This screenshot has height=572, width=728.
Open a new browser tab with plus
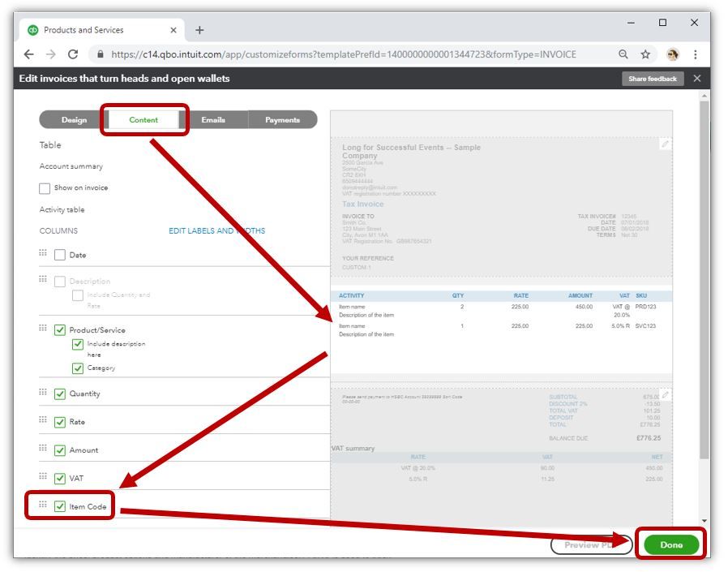199,30
